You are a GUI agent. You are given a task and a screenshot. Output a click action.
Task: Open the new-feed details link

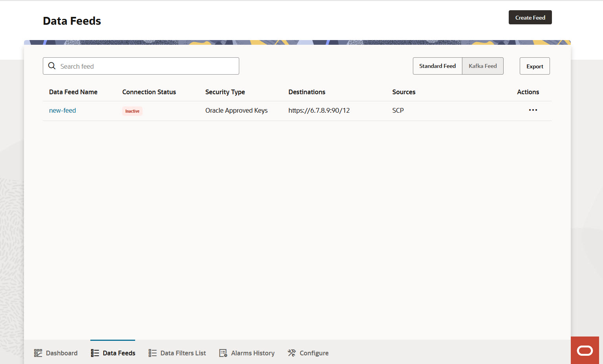[x=62, y=110]
